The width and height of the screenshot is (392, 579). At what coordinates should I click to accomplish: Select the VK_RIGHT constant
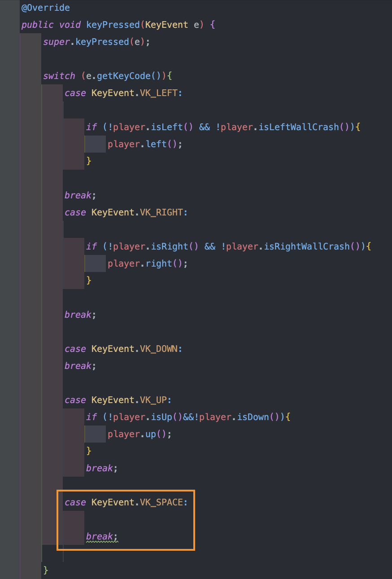(161, 212)
